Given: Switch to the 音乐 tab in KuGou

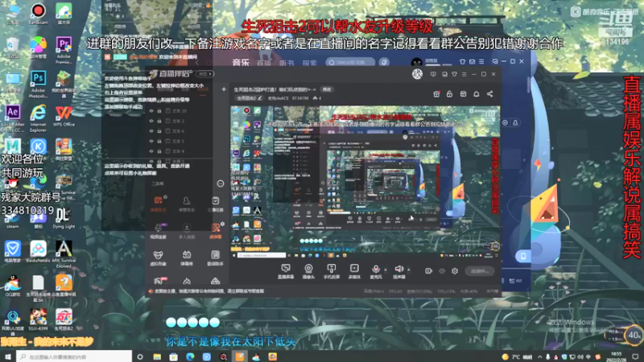Looking at the screenshot, I should (x=241, y=63).
